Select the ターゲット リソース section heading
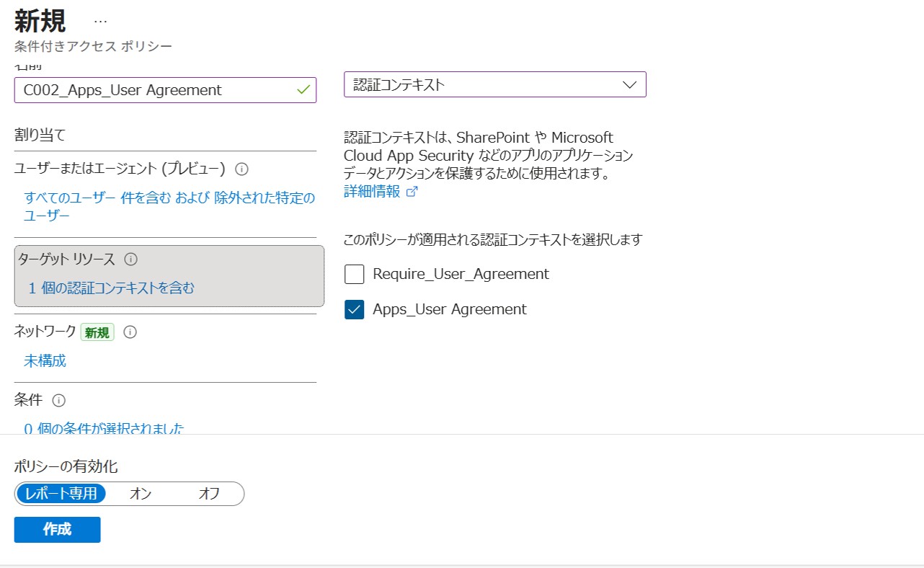This screenshot has width=924, height=568. point(66,259)
